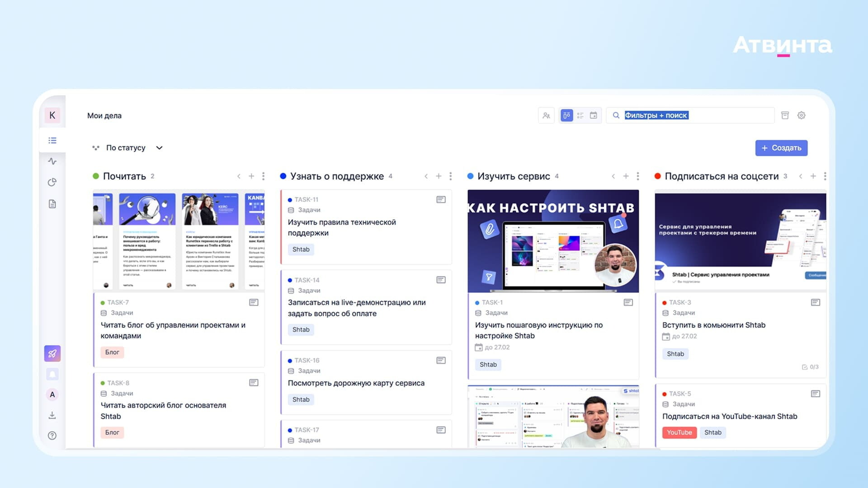Click the red YouTube tag
The width and height of the screenshot is (868, 488).
click(x=679, y=433)
